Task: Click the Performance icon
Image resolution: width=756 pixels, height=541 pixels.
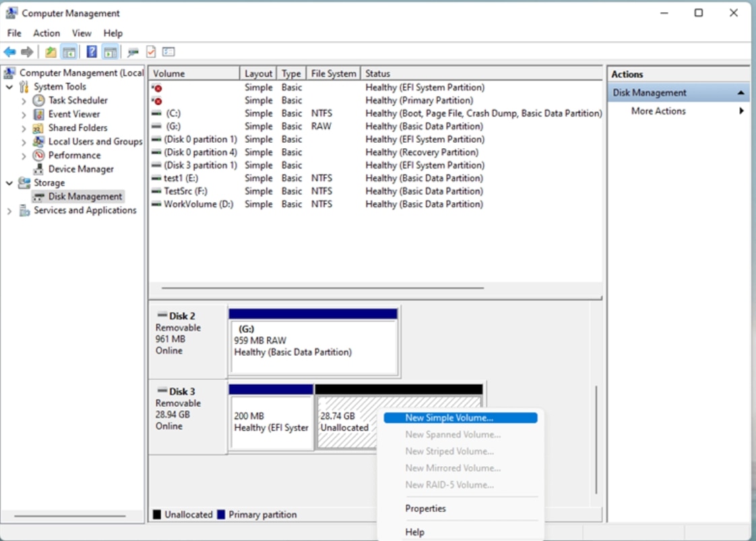Action: coord(38,155)
